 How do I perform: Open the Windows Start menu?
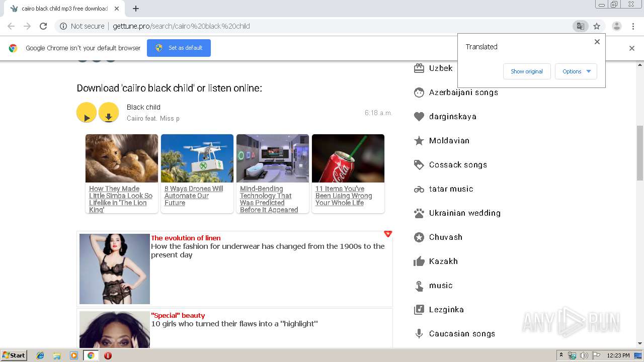14,355
